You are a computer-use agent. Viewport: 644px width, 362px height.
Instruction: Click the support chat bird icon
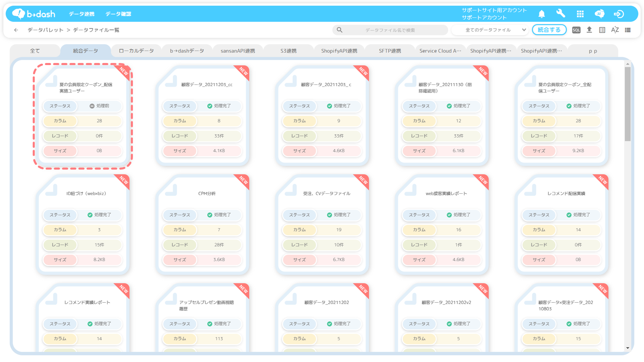tap(599, 14)
